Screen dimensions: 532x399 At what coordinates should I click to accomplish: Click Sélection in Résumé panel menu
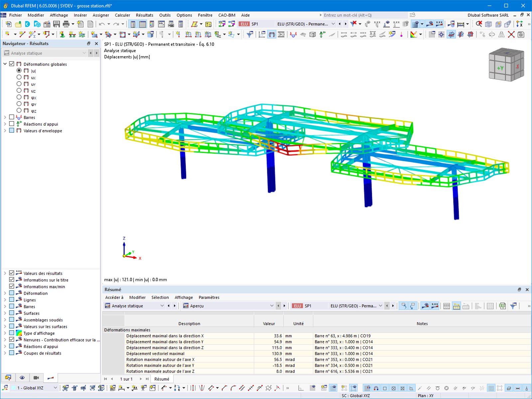pyautogui.click(x=160, y=297)
